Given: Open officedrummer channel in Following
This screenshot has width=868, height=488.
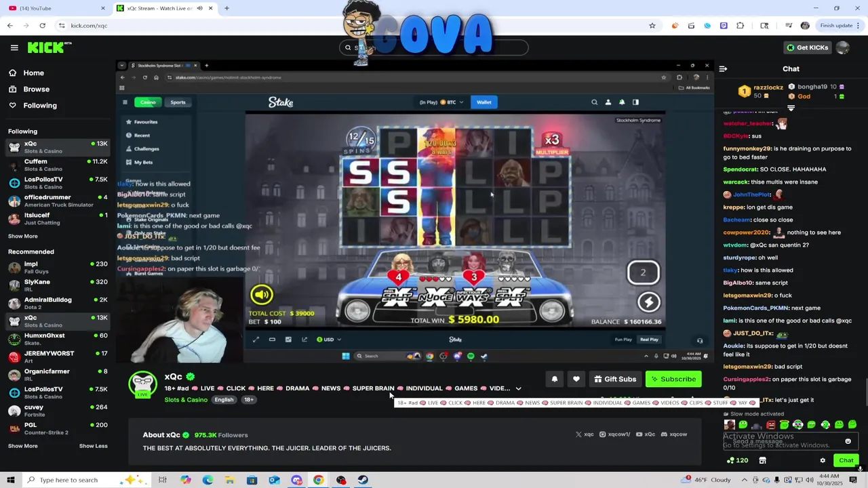Looking at the screenshot, I should tap(58, 201).
